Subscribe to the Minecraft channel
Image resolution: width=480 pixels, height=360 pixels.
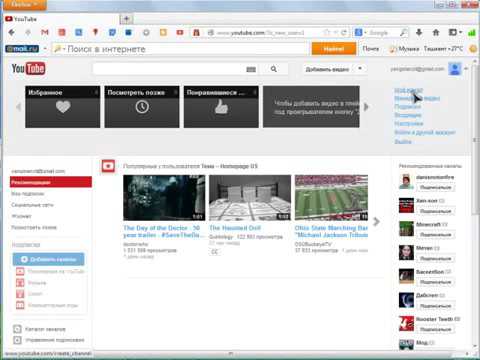click(x=435, y=235)
